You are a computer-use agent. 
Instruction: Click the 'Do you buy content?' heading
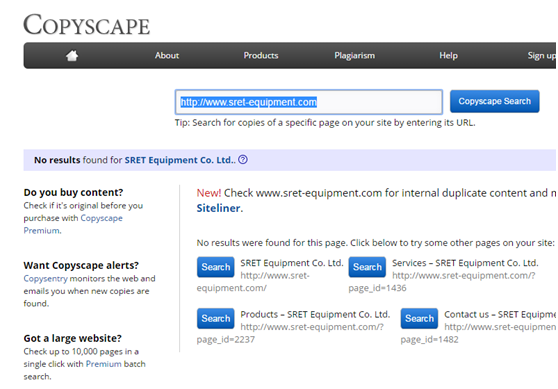pyautogui.click(x=73, y=193)
